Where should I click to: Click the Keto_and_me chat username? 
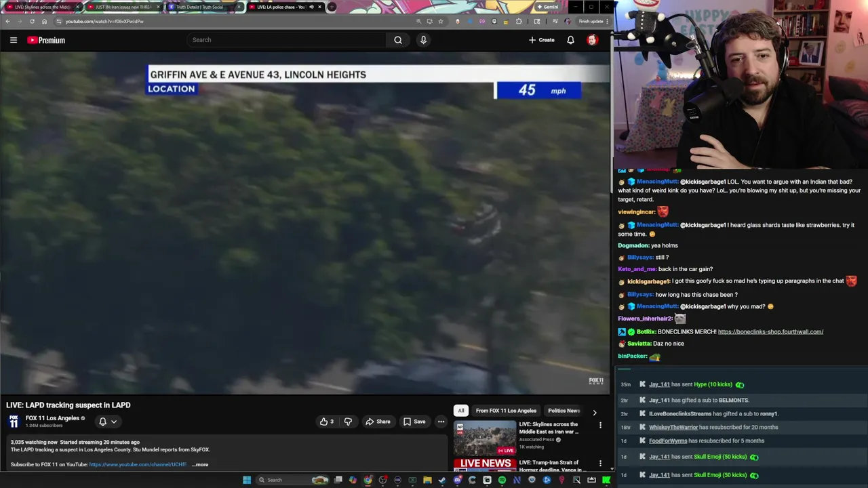coord(637,269)
